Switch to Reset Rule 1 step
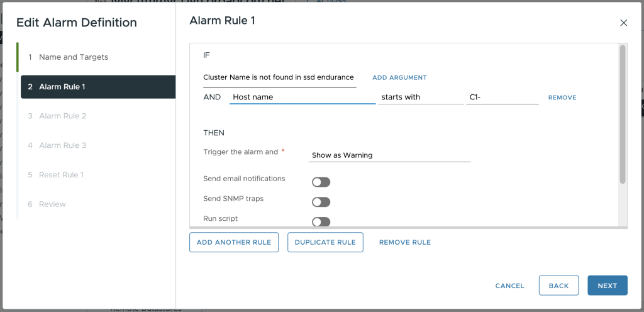This screenshot has height=312, width=644. pos(61,175)
